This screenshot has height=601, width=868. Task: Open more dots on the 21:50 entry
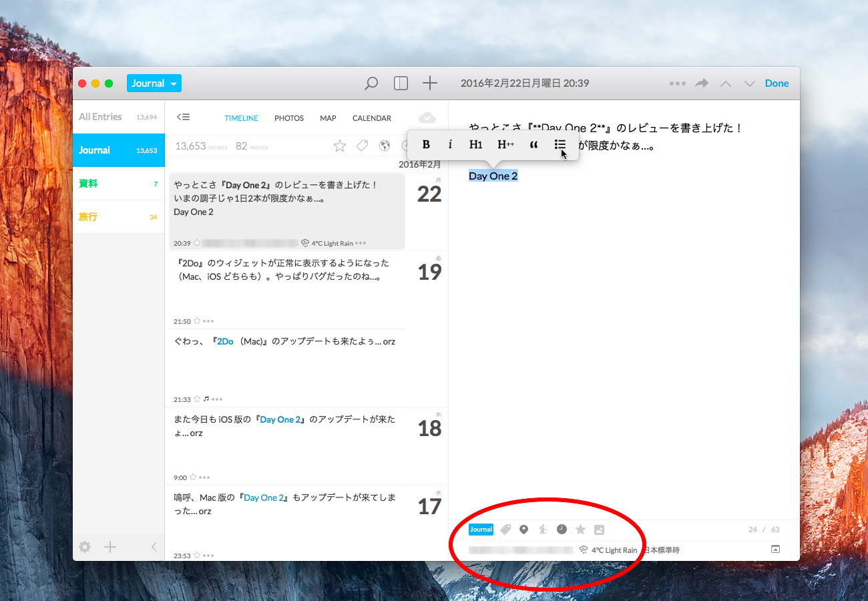pos(208,321)
